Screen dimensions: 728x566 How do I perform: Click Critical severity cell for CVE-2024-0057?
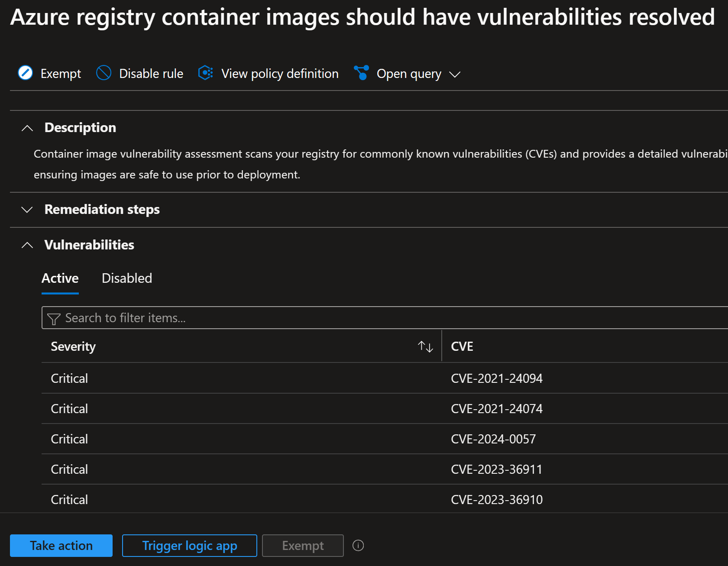(69, 439)
